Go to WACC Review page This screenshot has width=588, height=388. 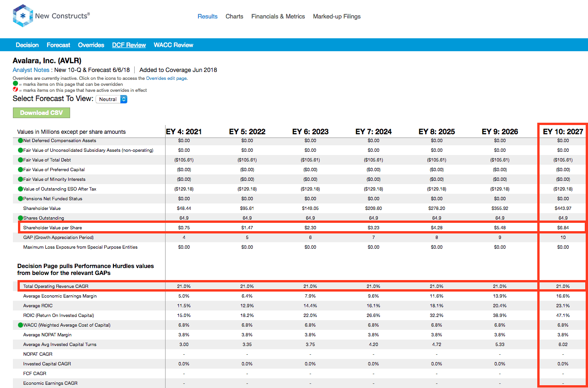point(173,45)
